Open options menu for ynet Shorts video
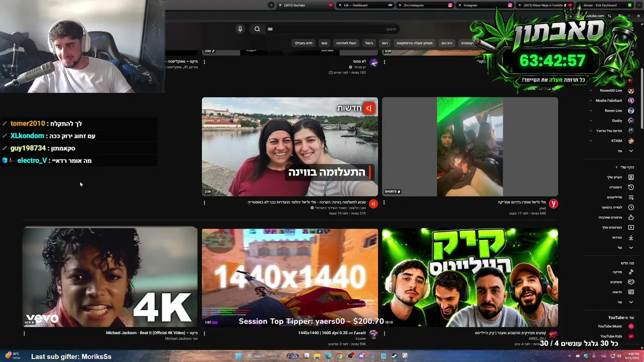 (x=384, y=203)
